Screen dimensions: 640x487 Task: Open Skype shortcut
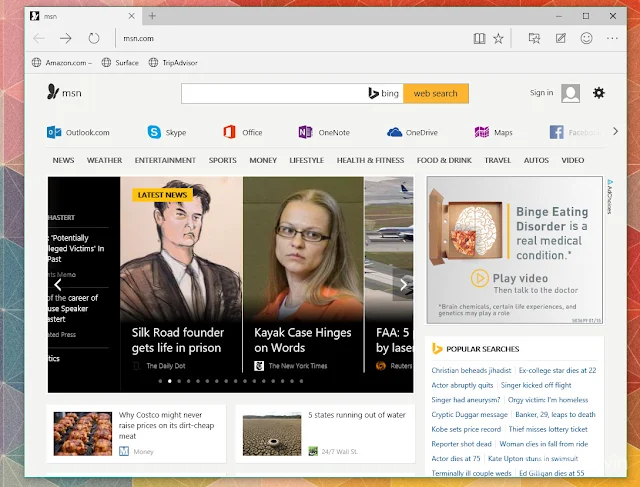point(167,132)
